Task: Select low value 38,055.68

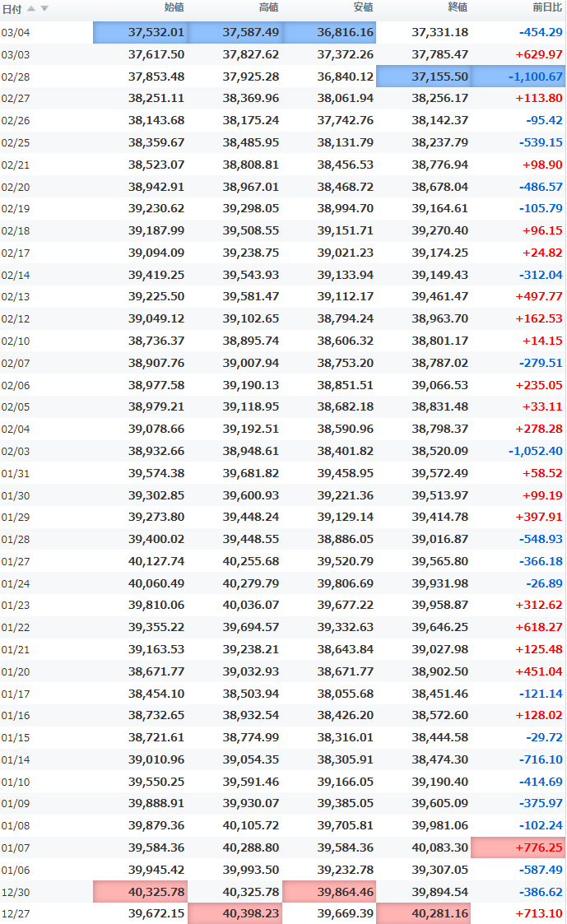Action: 346,694
